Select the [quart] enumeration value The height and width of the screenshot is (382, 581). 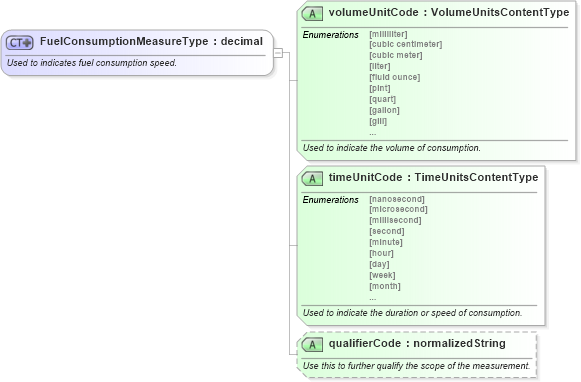pos(382,99)
